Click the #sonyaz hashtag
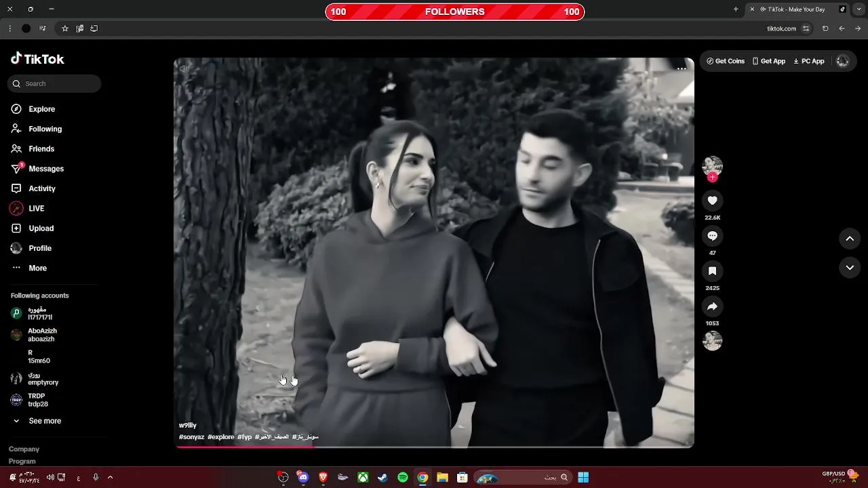Viewport: 868px width, 488px height. point(192,437)
